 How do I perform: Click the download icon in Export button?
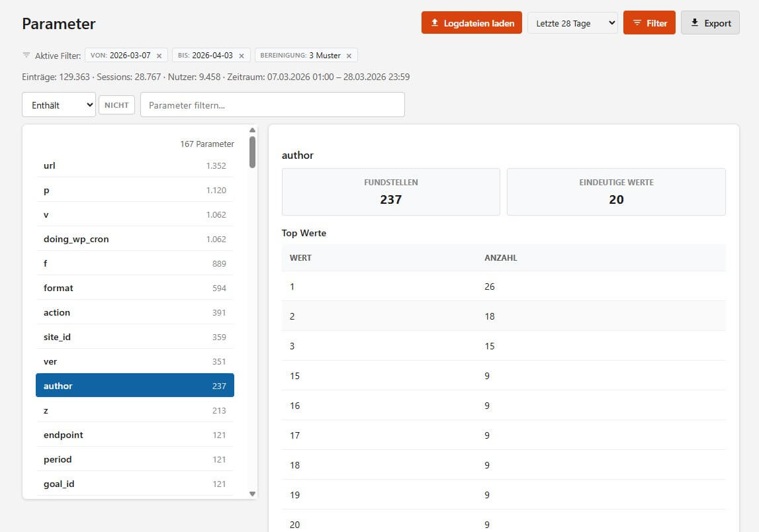694,23
